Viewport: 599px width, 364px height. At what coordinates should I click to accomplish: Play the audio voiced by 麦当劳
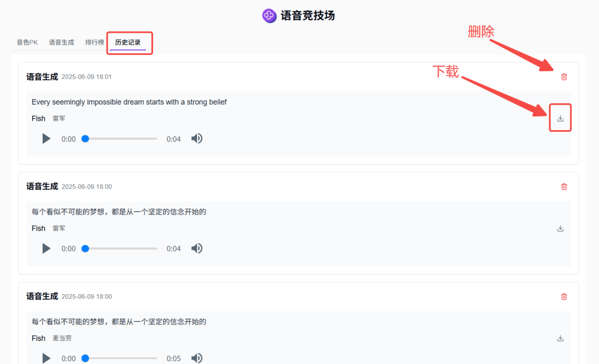pyautogui.click(x=46, y=358)
